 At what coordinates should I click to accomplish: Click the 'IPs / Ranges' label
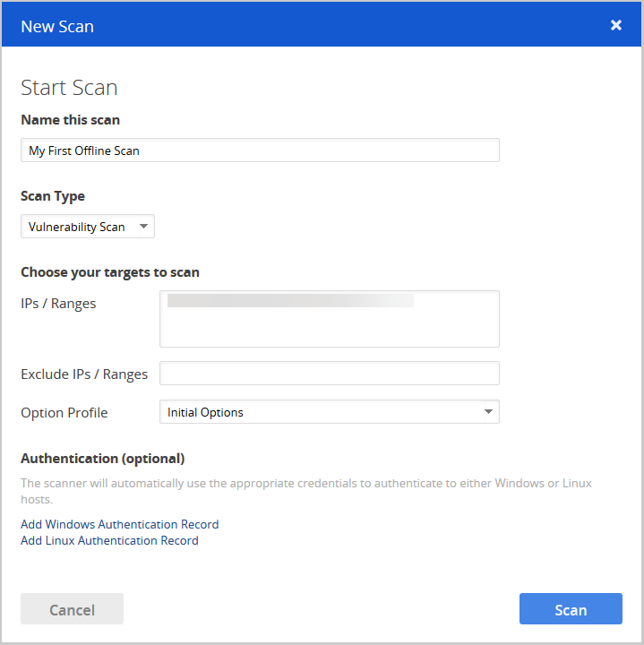coord(58,304)
